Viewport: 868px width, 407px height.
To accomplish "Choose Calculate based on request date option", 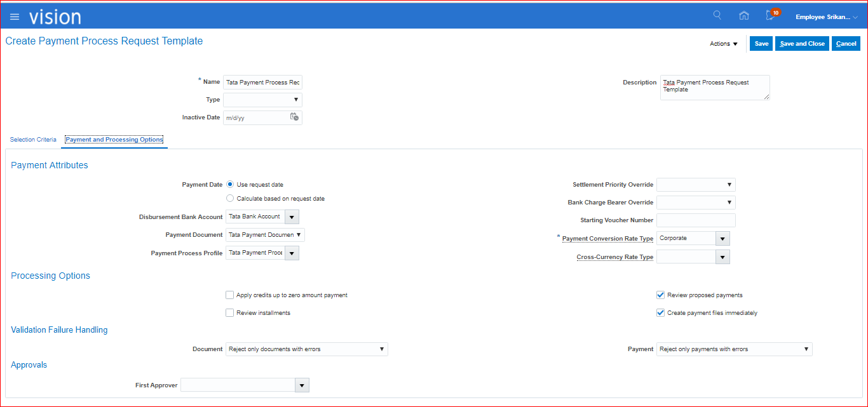I will [x=230, y=199].
